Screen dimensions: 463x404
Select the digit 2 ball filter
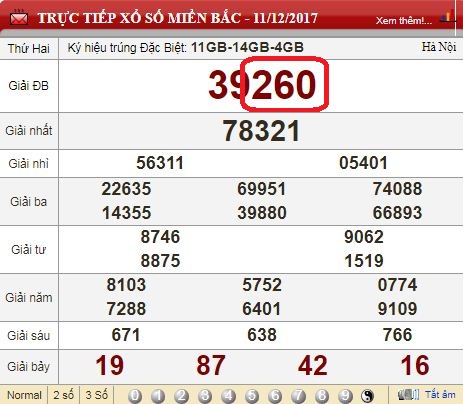point(181,396)
